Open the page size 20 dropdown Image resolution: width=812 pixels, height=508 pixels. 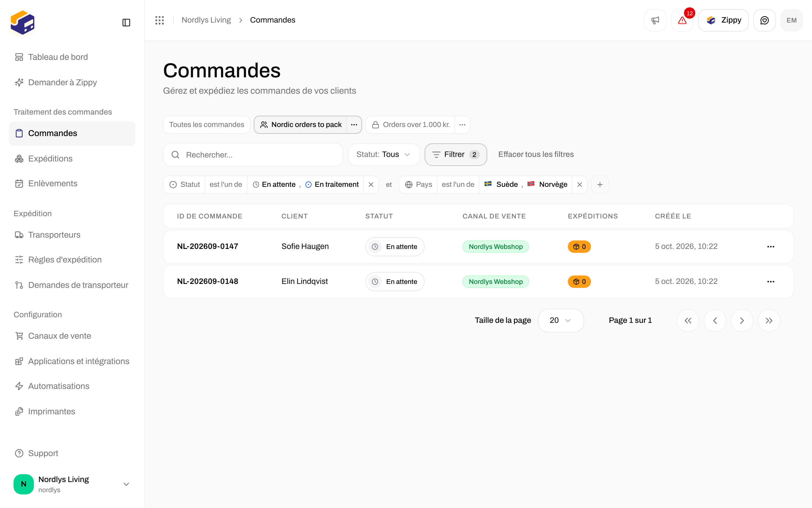point(561,321)
